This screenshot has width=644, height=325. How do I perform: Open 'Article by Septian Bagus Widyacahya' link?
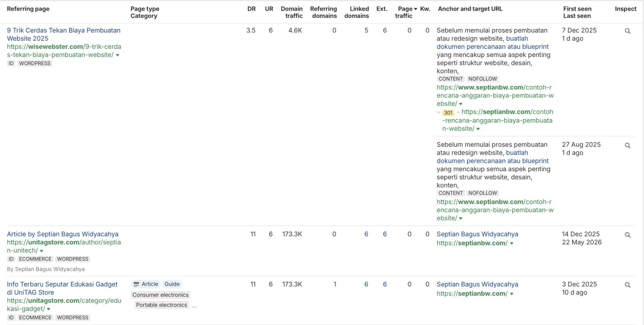(63, 234)
